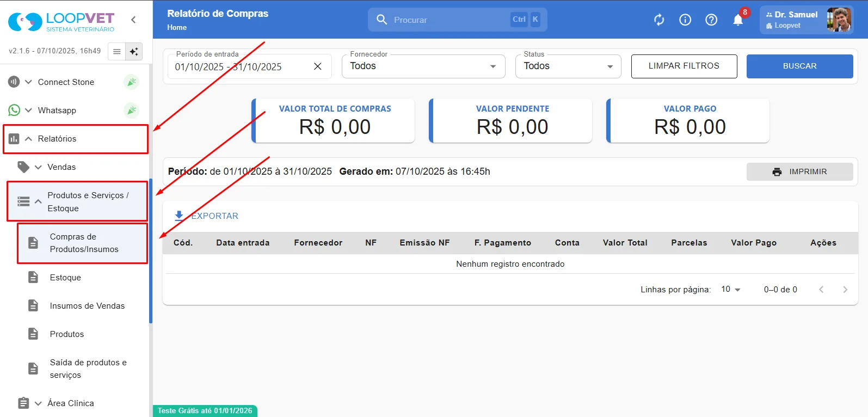The width and height of the screenshot is (868, 417).
Task: Sort by Valor Total column header
Action: (625, 243)
